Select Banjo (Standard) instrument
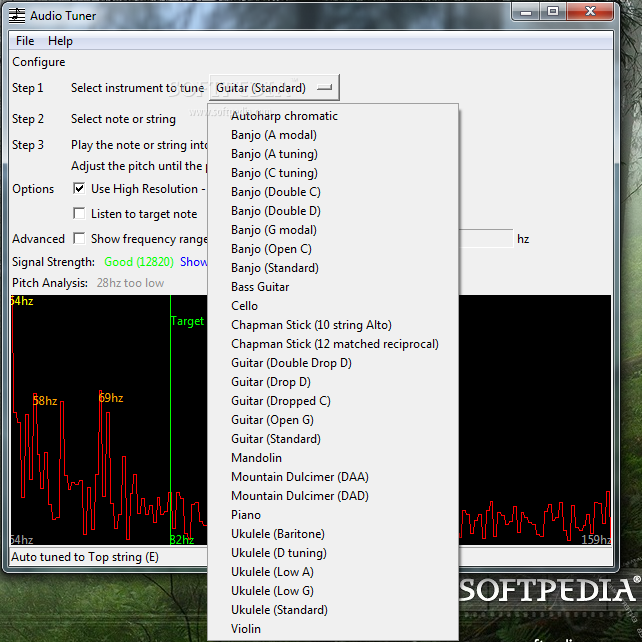This screenshot has width=642, height=642. click(333, 268)
